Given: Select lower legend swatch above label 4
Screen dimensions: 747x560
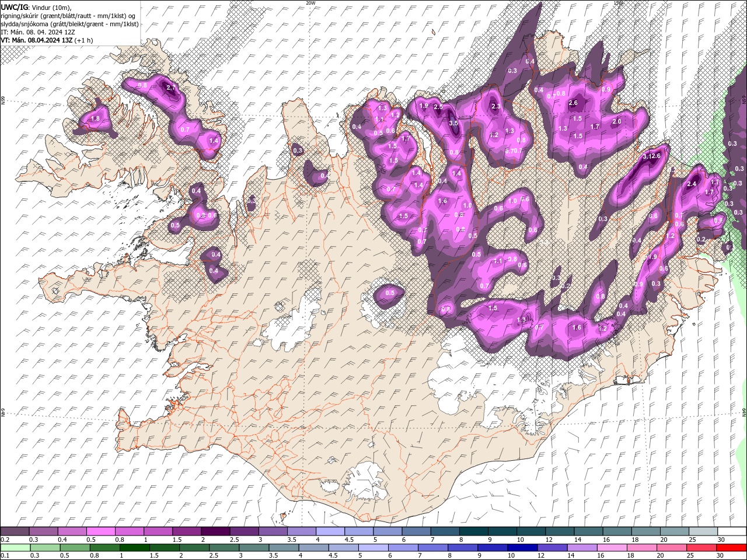Looking at the screenshot, I should coord(313,548).
